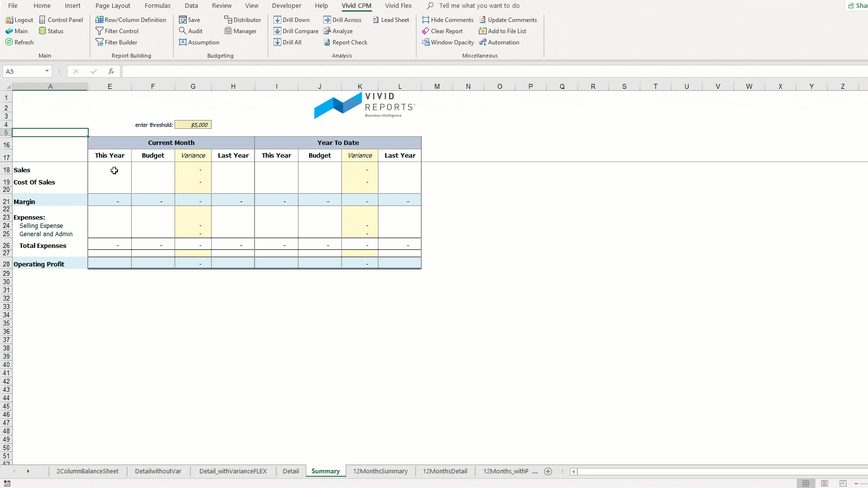Switch to Page Layout view in status bar
The image size is (868, 488).
pyautogui.click(x=825, y=484)
